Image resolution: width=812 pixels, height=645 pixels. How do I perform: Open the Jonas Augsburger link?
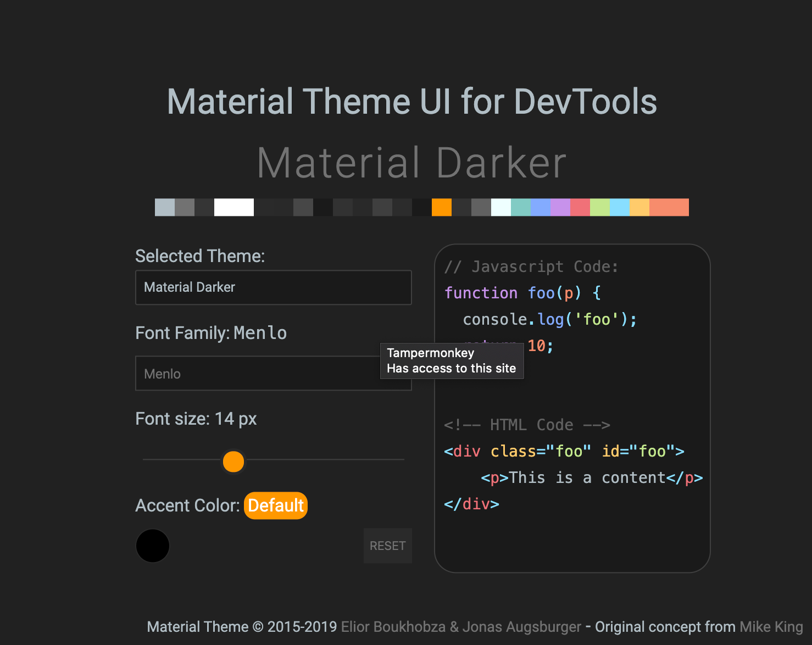(521, 627)
